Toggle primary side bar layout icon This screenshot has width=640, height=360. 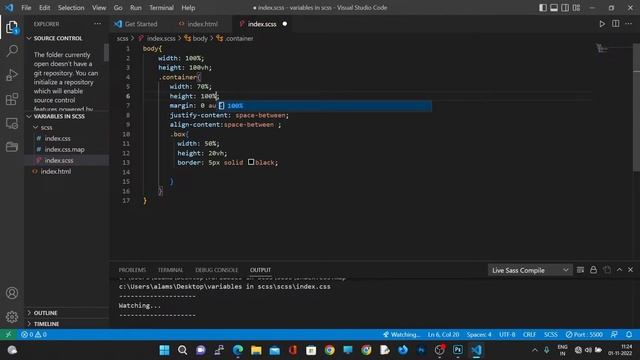pyautogui.click(x=542, y=8)
